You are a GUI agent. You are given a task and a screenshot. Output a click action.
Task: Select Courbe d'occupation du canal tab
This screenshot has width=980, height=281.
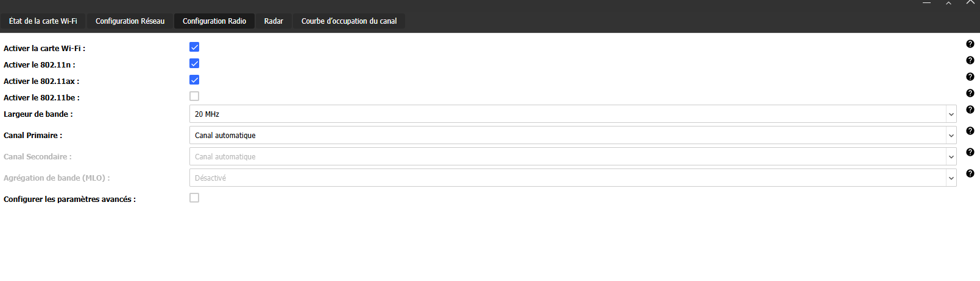(349, 21)
